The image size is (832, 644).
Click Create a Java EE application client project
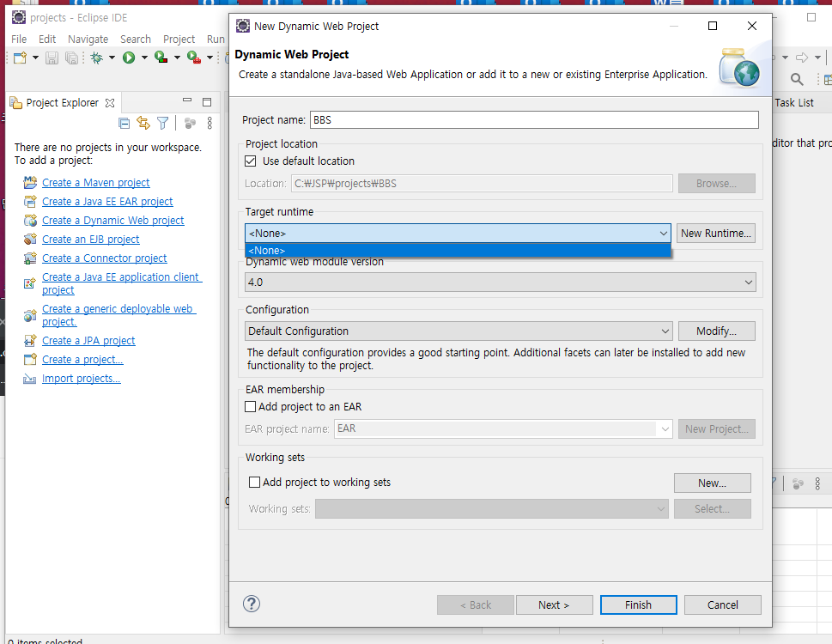[x=122, y=283]
